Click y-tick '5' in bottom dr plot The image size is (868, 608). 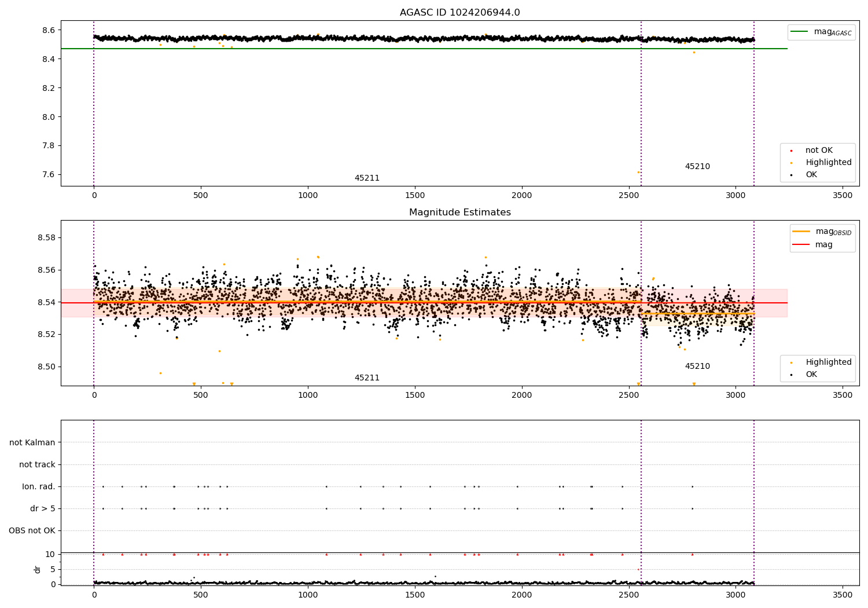(x=53, y=570)
